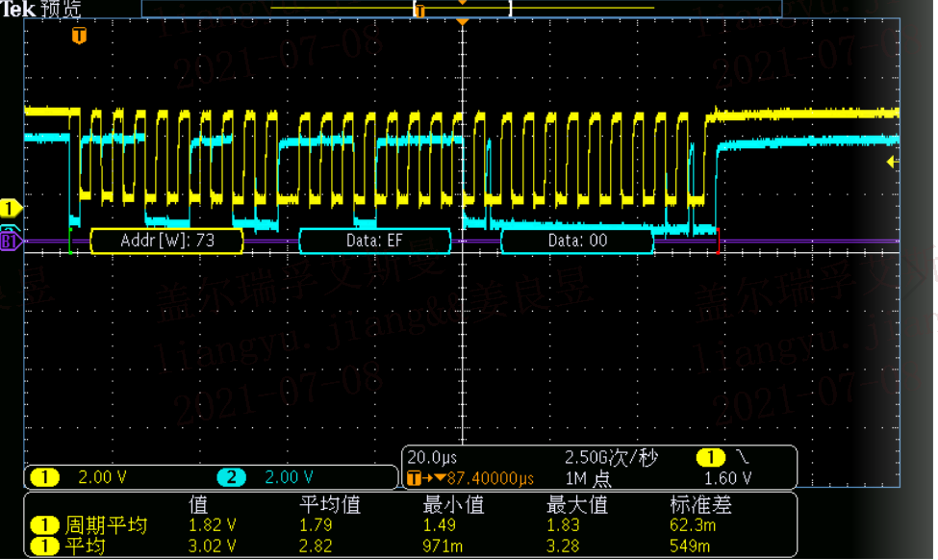
Task: Click the 1.60 V trigger level readout
Action: pyautogui.click(x=728, y=478)
